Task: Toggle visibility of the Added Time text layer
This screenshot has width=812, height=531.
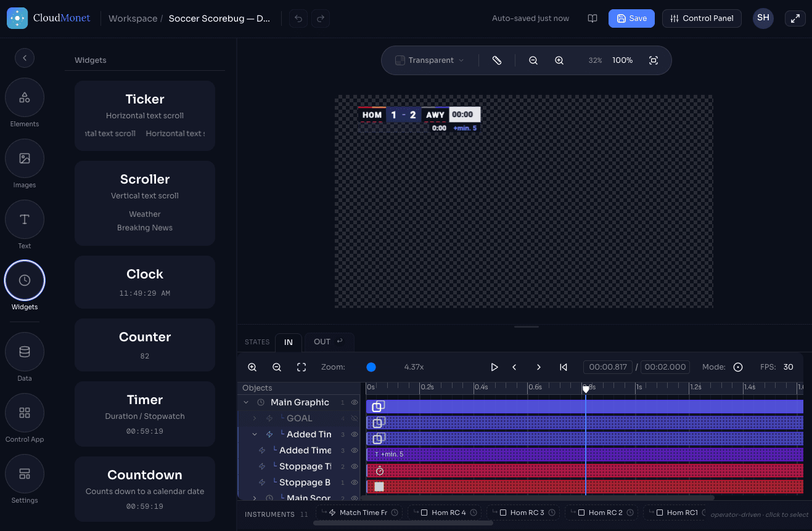Action: [355, 450]
